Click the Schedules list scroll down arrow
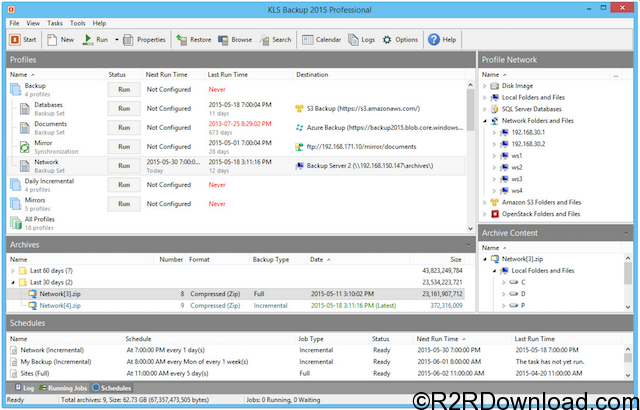The image size is (640, 410). [x=628, y=375]
